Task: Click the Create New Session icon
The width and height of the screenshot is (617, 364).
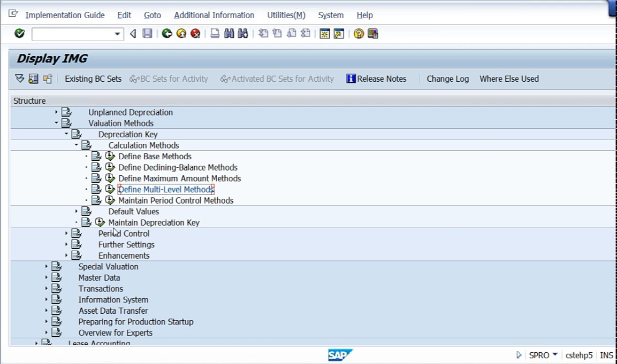Action: (x=325, y=34)
